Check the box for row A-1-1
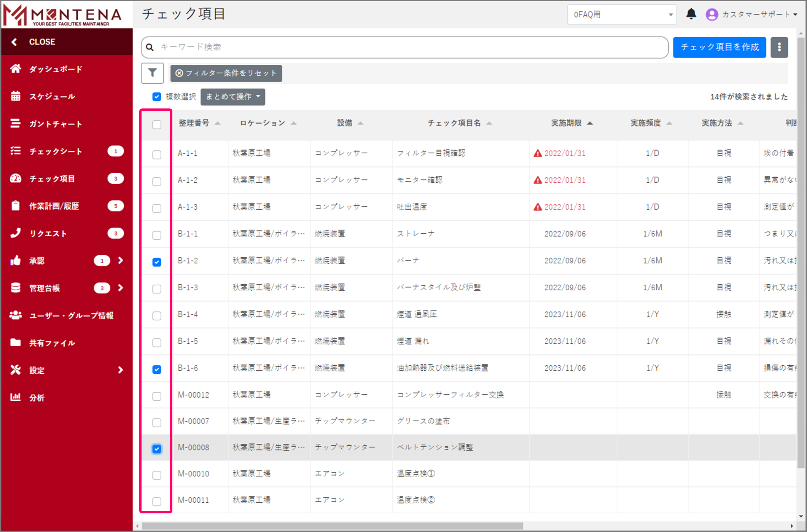807x532 pixels. click(157, 155)
